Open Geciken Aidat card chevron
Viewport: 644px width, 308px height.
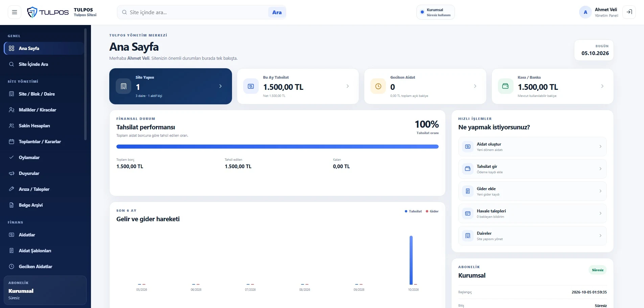point(475,86)
